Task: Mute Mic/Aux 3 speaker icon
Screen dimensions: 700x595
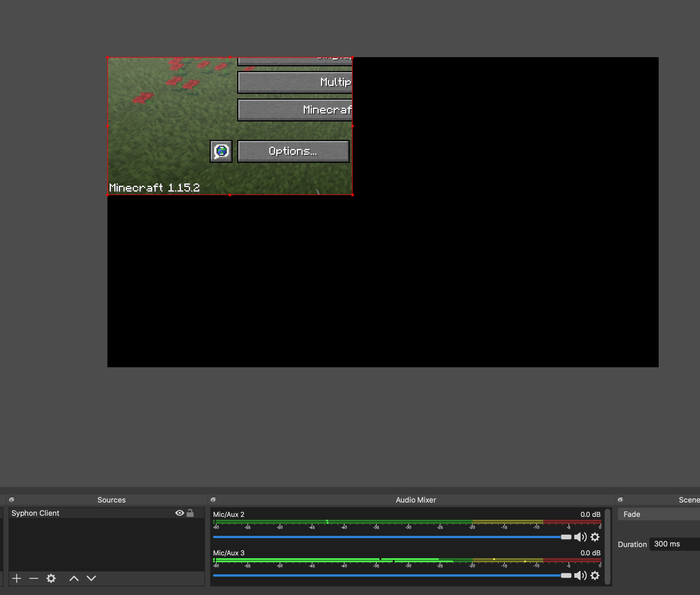Action: pos(580,575)
